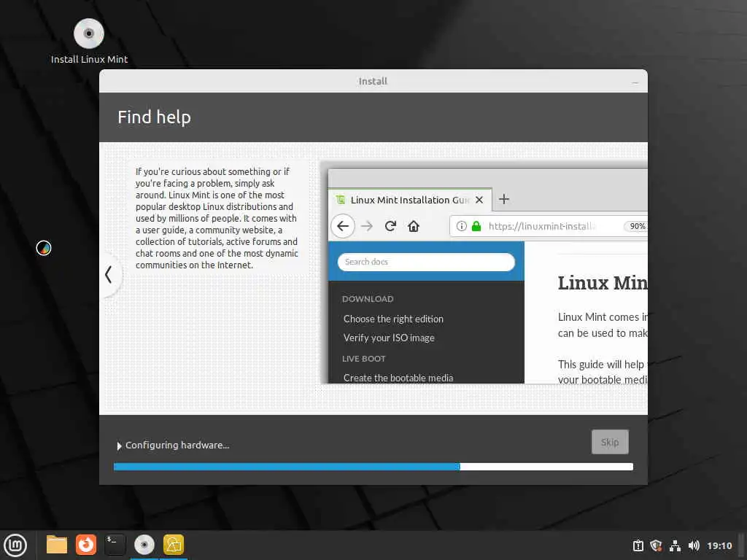Click the Install window title
Image resolution: width=747 pixels, height=560 pixels.
click(373, 82)
